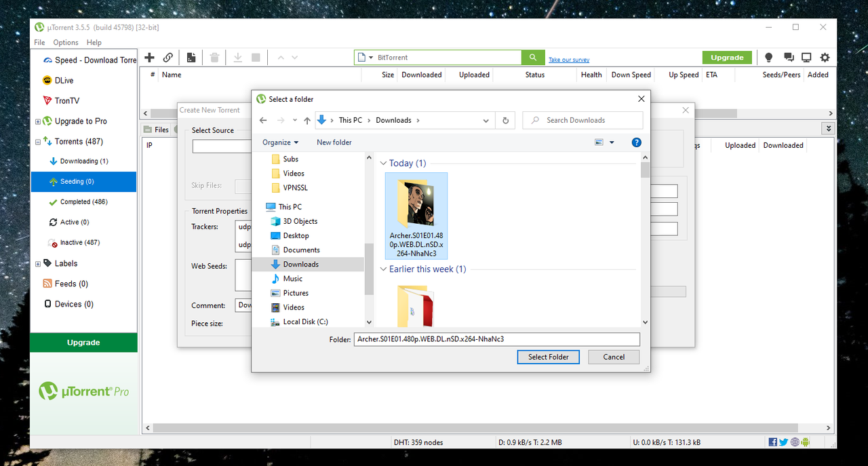
Task: Open Preferences gear icon
Action: [825, 58]
